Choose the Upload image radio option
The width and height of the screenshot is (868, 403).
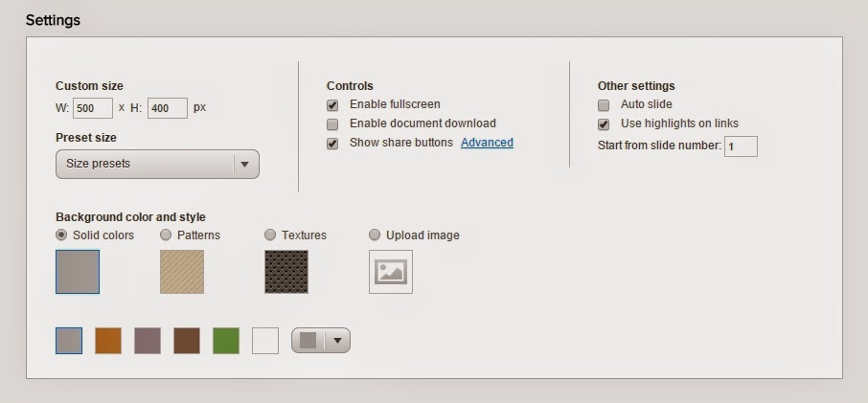[375, 235]
